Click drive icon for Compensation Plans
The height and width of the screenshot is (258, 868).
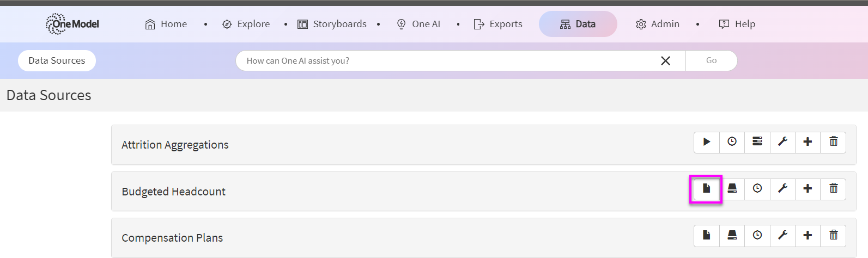pyautogui.click(x=732, y=235)
